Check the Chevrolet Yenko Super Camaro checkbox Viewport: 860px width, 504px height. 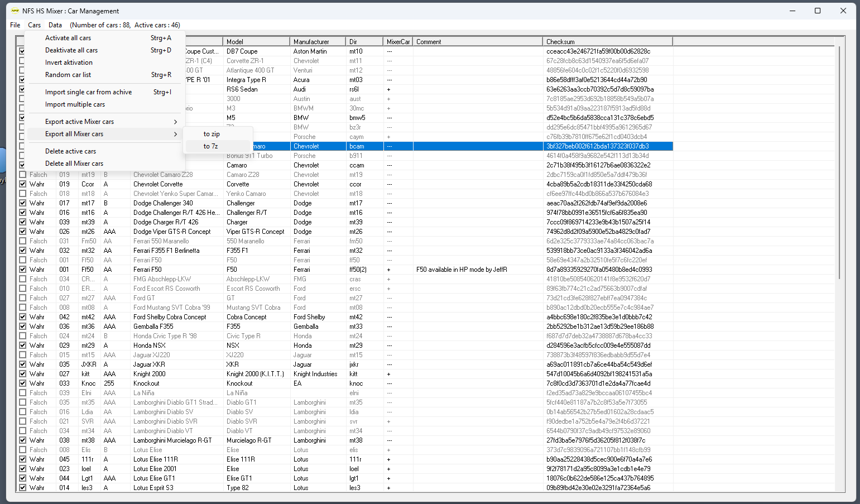pos(23,194)
